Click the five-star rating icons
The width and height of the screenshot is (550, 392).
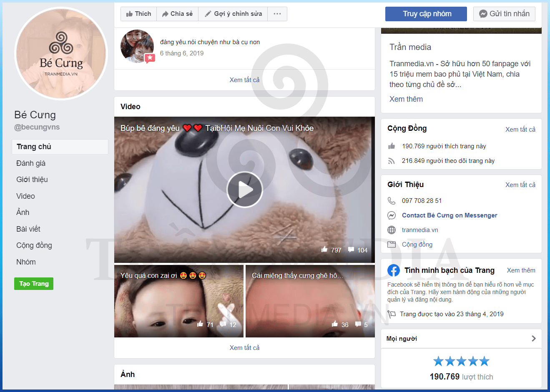[461, 361]
